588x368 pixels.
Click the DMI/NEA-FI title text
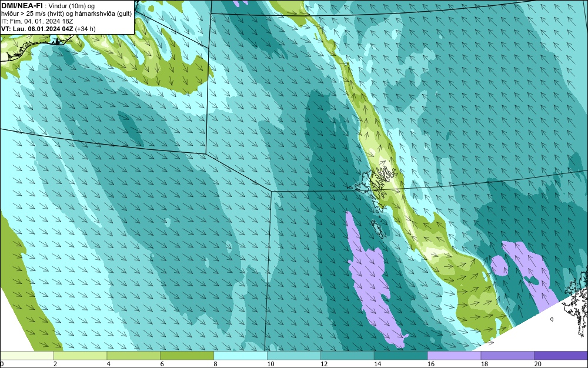click(x=22, y=6)
